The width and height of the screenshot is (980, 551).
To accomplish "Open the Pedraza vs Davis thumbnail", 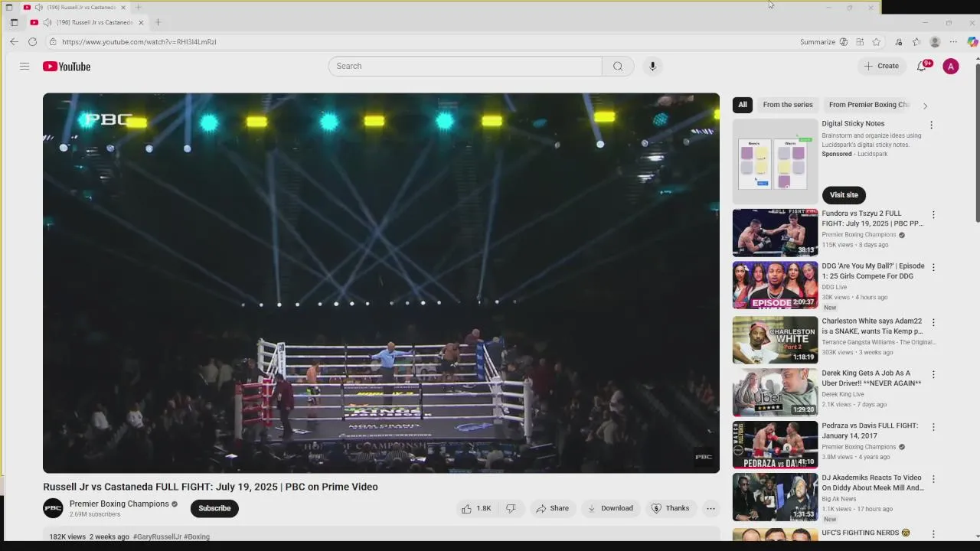I will pyautogui.click(x=775, y=445).
